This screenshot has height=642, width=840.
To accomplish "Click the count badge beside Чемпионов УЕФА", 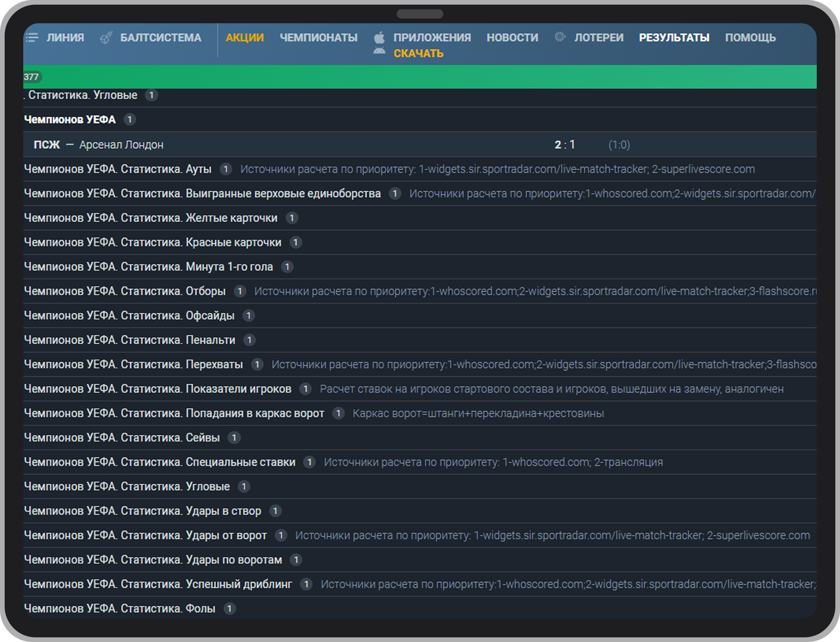I will pyautogui.click(x=130, y=119).
